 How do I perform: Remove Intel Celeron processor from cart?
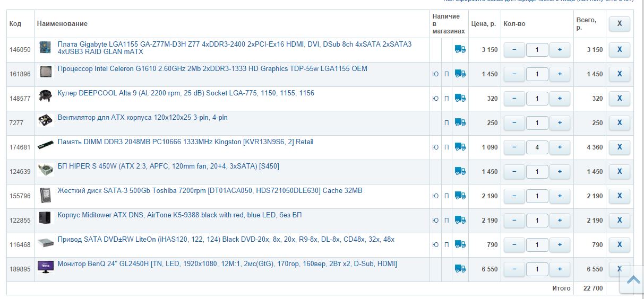click(x=619, y=74)
